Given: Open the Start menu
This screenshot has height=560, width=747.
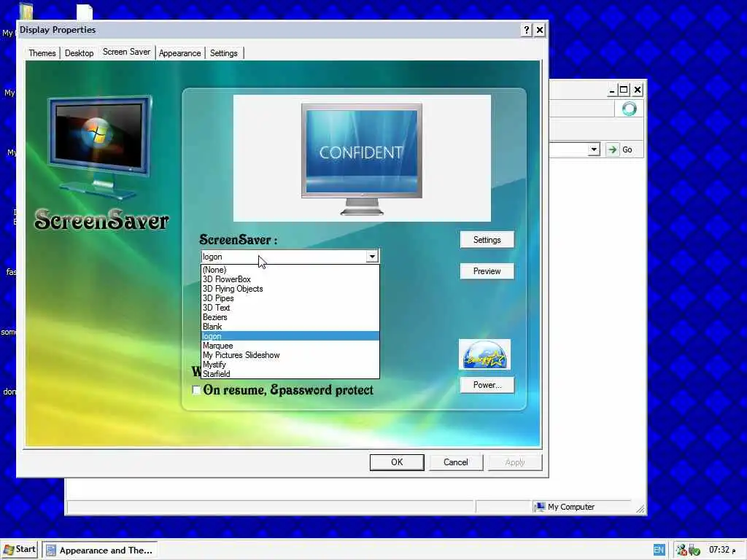Looking at the screenshot, I should [20, 550].
